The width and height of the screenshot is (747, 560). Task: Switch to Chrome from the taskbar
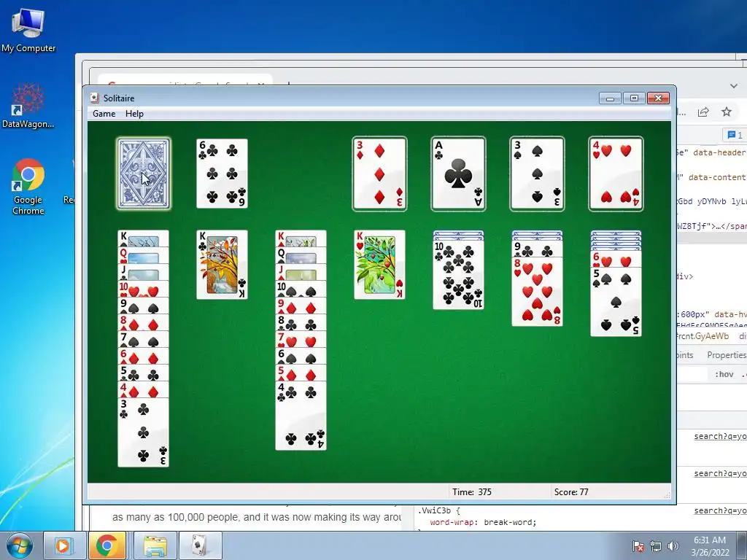pyautogui.click(x=107, y=545)
